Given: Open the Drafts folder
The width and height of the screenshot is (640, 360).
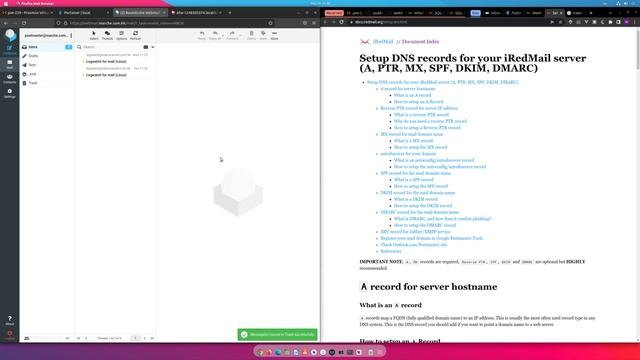Looking at the screenshot, I should [47, 56].
